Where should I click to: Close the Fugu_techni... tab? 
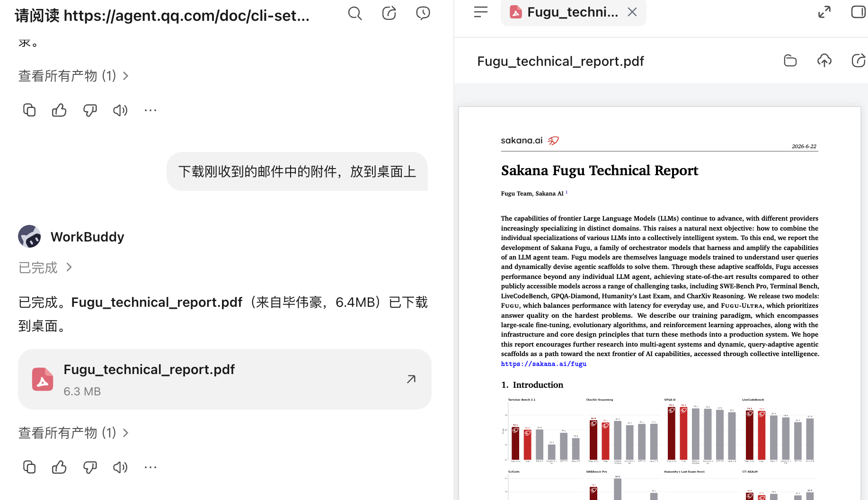coord(632,12)
